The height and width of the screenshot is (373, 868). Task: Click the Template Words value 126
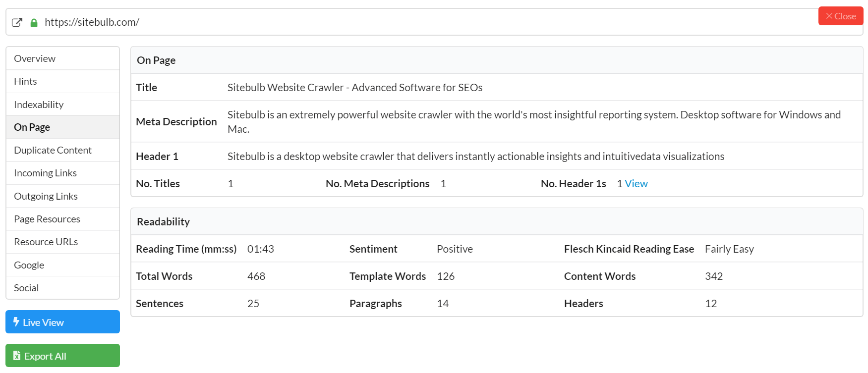tap(446, 276)
